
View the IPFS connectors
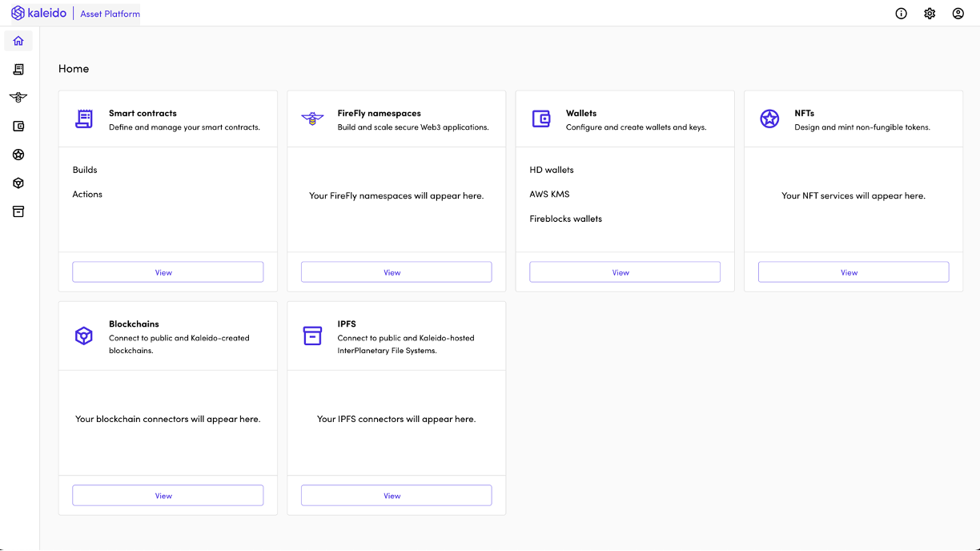[x=396, y=495]
